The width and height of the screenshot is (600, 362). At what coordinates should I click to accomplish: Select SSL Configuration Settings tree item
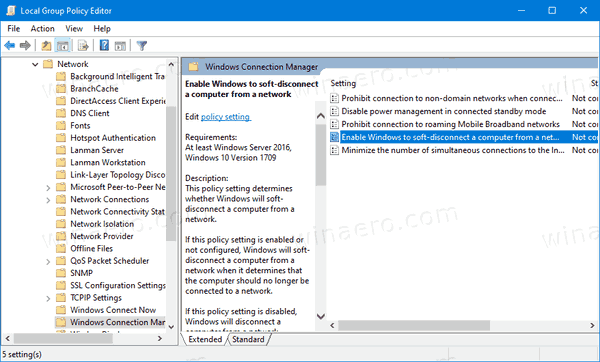pos(118,285)
